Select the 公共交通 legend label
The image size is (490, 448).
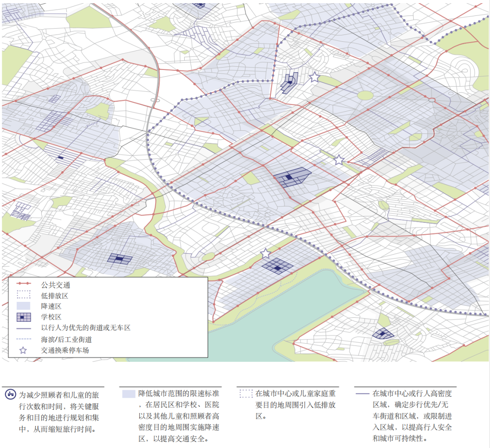(x=56, y=285)
